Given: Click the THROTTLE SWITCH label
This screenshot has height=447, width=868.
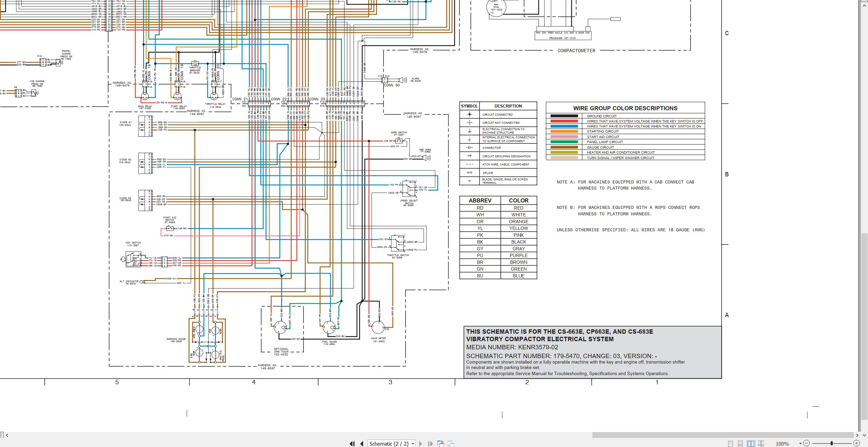Looking at the screenshot, I should [398, 256].
